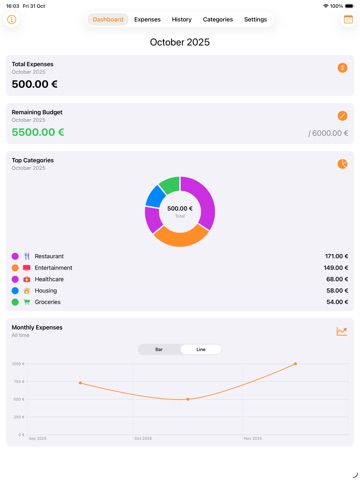Click the Nov 2025 data point on line chart

295,364
